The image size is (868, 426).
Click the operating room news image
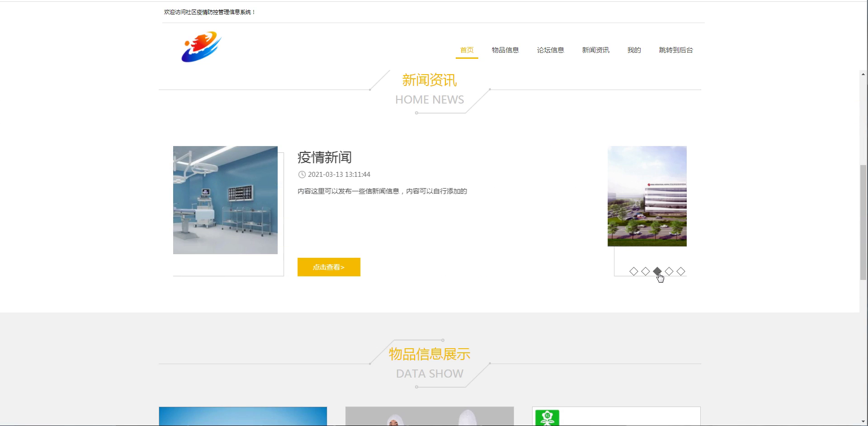[x=225, y=200]
